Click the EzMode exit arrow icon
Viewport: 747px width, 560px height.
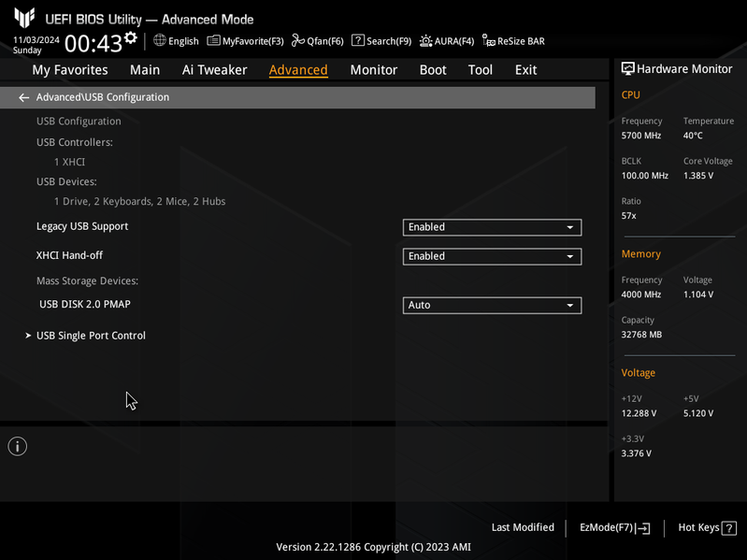point(642,528)
